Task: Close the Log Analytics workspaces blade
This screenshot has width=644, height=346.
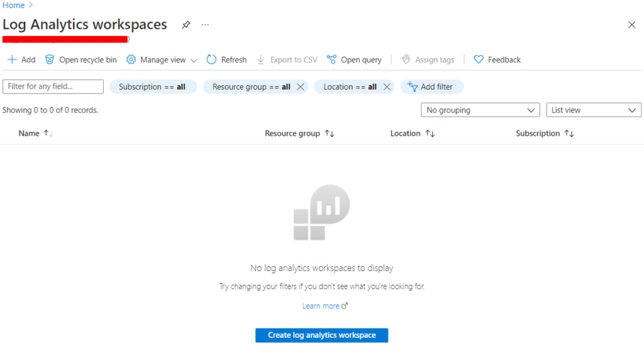Action: [x=631, y=25]
